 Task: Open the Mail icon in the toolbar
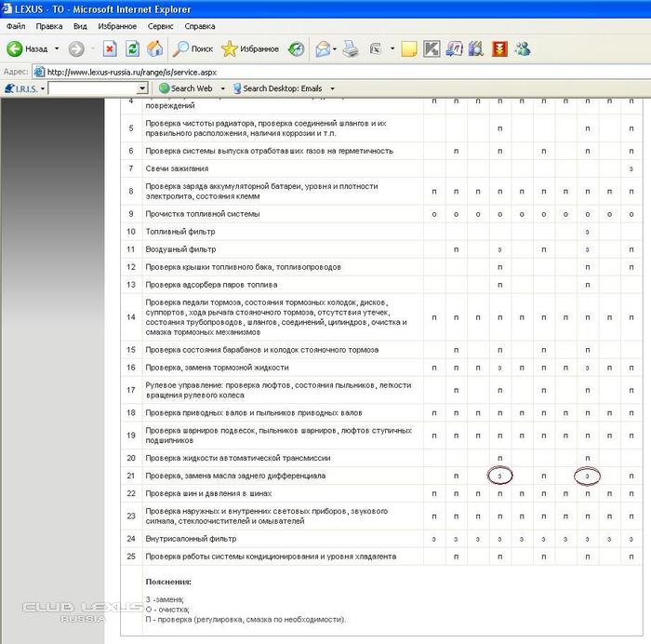click(323, 48)
